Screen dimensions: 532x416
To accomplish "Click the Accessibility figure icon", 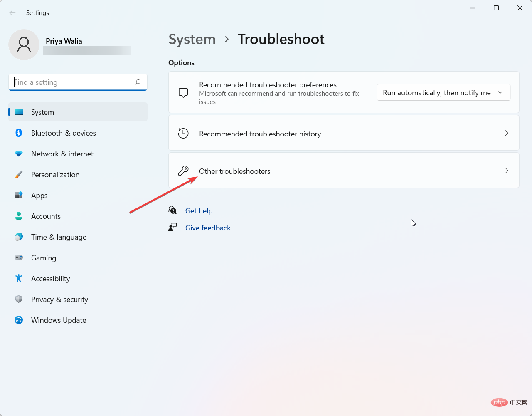I will click(x=19, y=278).
